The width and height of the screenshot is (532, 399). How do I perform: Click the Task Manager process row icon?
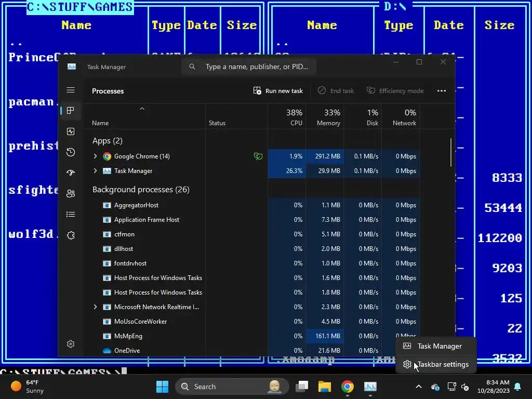pyautogui.click(x=107, y=170)
